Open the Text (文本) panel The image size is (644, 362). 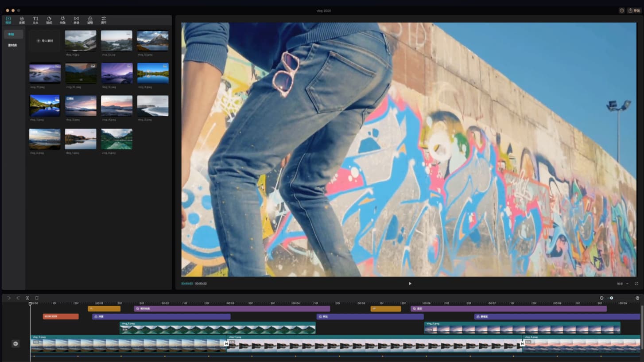[x=35, y=20]
